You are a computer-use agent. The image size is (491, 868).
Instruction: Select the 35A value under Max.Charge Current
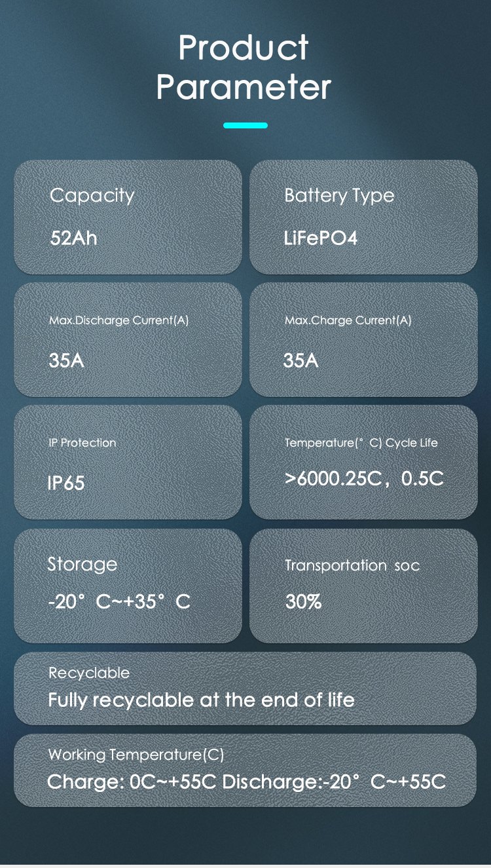(x=301, y=361)
